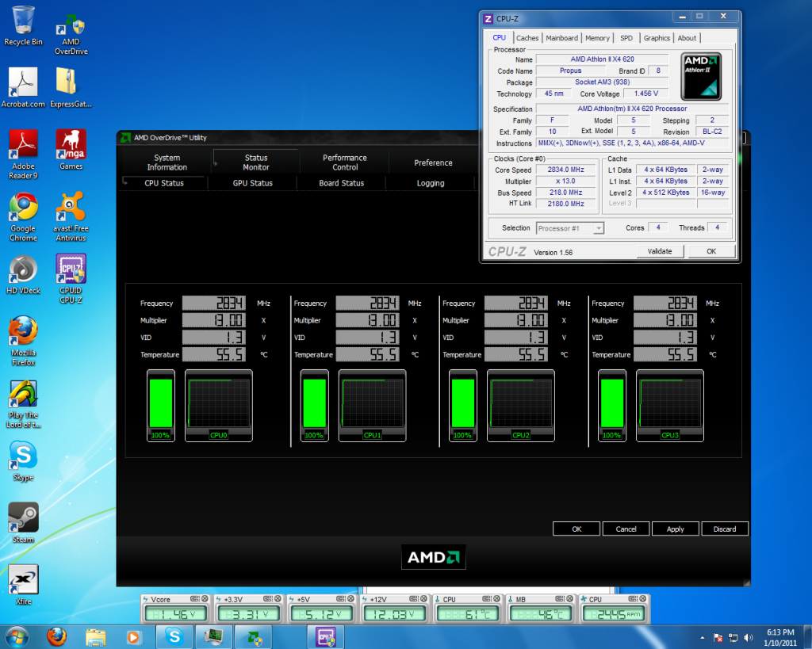The width and height of the screenshot is (812, 649).
Task: Click the CPU0 100% usage bar
Action: [x=160, y=406]
